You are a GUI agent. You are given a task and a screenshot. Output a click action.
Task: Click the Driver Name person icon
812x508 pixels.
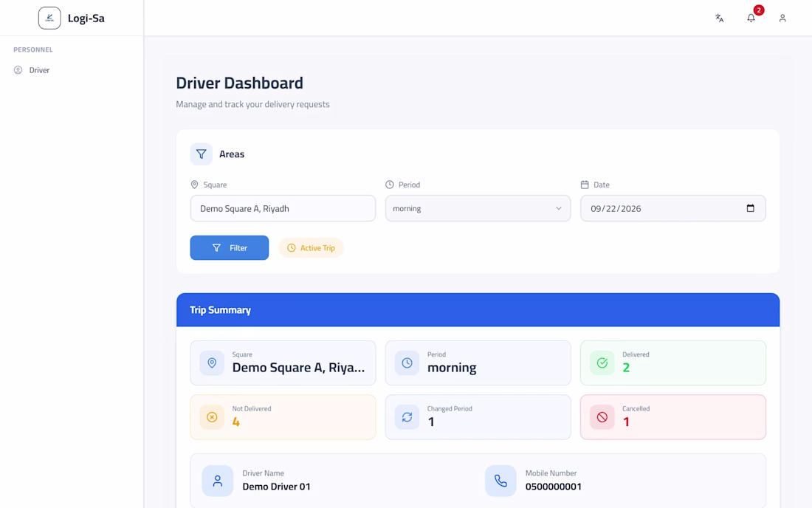click(x=218, y=481)
